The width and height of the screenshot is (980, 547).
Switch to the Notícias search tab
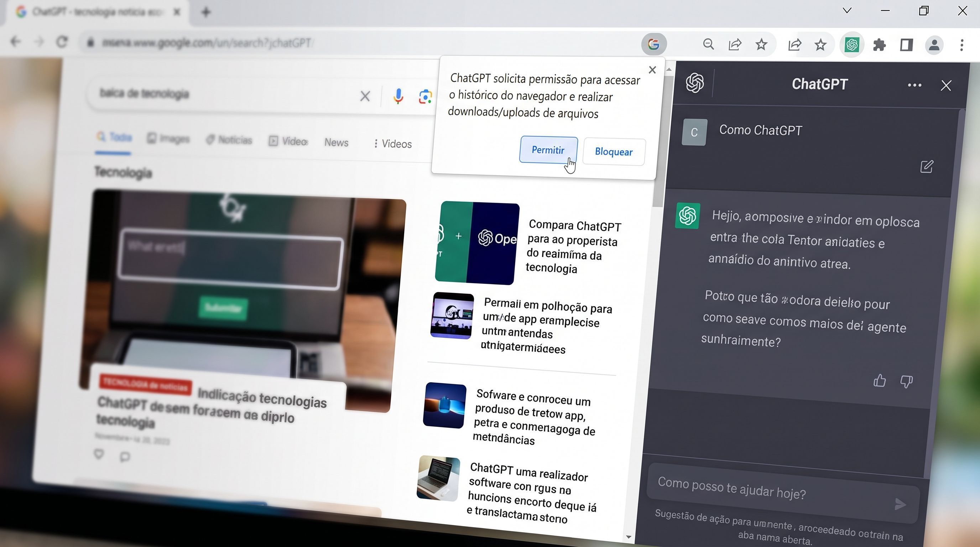[x=229, y=140]
